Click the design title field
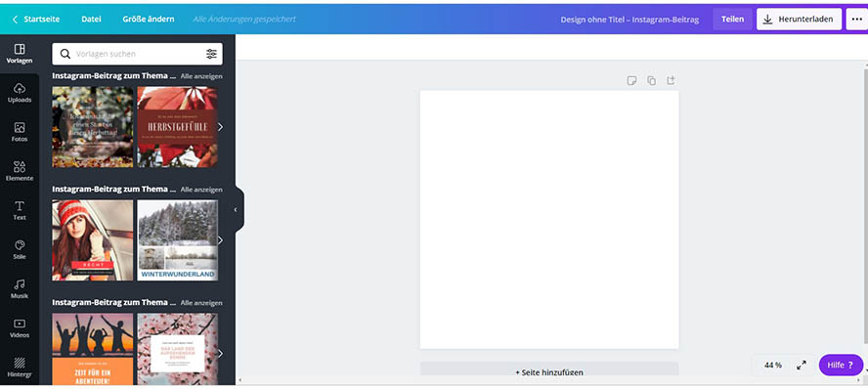Viewport: 868px width, 389px height. coord(629,20)
